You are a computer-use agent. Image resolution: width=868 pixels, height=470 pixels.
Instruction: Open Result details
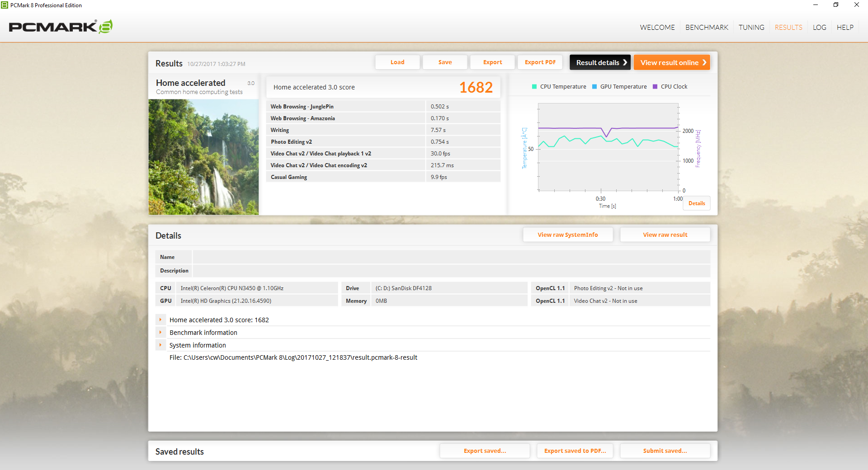pyautogui.click(x=600, y=62)
